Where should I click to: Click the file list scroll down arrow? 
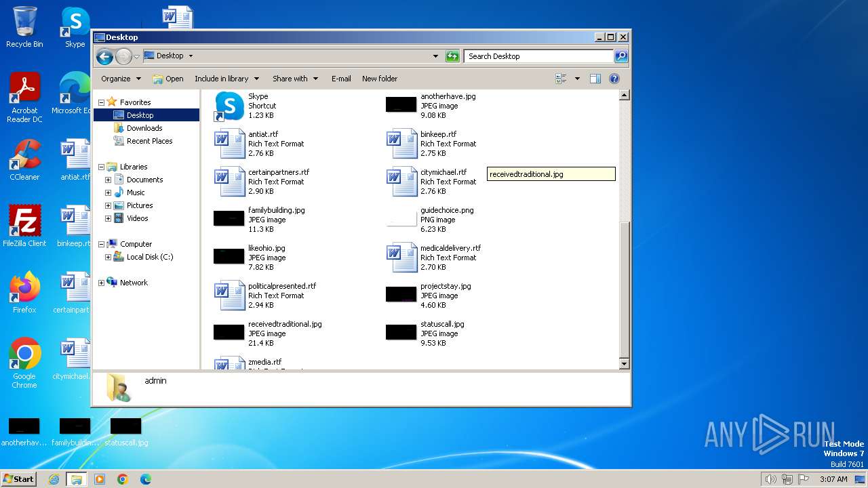624,364
